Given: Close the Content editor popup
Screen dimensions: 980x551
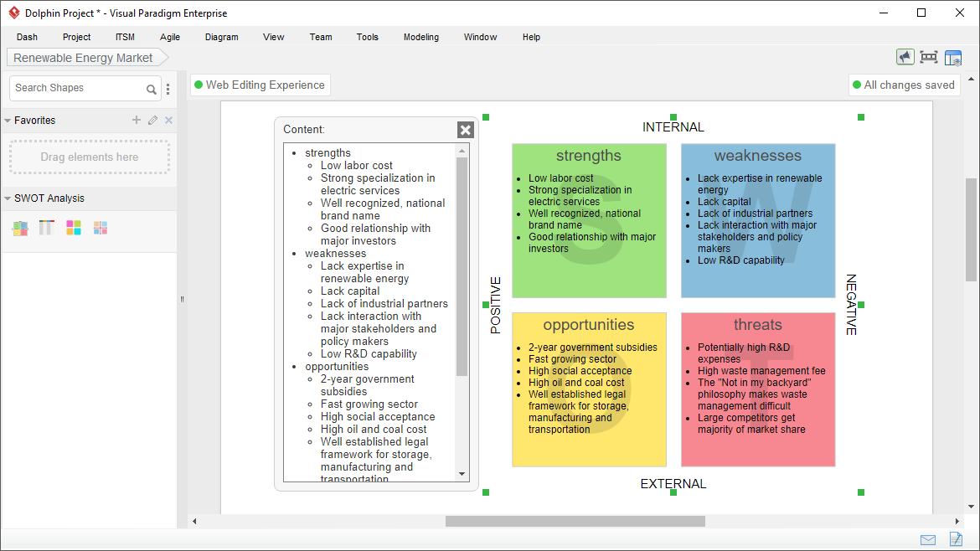Looking at the screenshot, I should tap(466, 130).
